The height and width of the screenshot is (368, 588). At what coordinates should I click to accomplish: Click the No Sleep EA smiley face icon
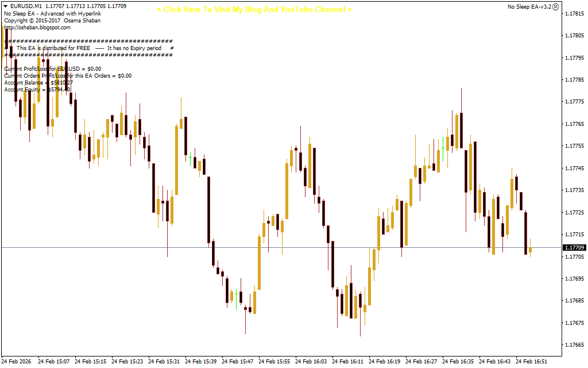[x=556, y=6]
